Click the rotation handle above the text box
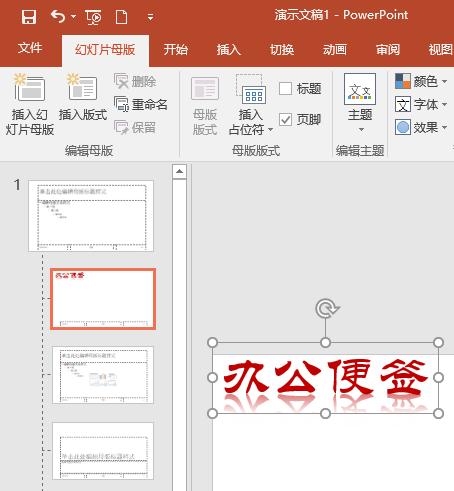 coord(327,308)
